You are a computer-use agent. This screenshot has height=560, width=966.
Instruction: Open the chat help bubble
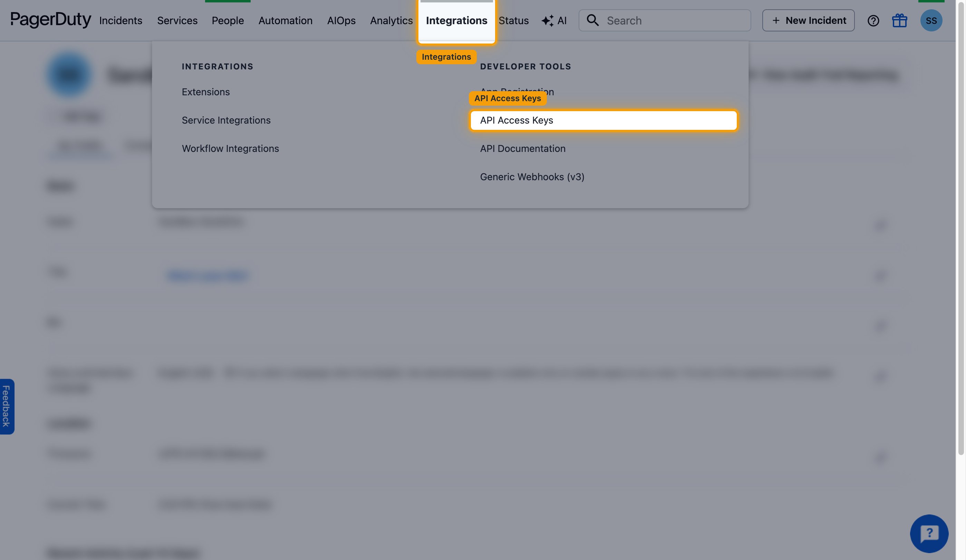tap(929, 533)
